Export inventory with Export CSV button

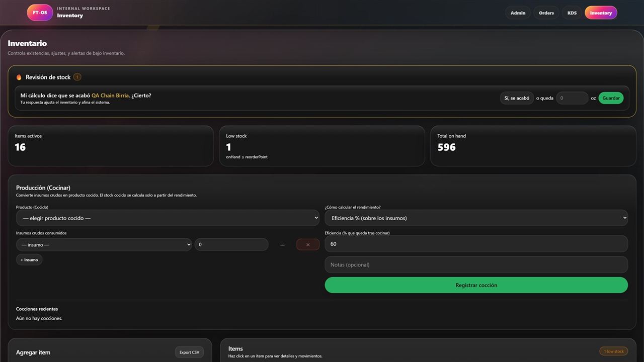(189, 352)
